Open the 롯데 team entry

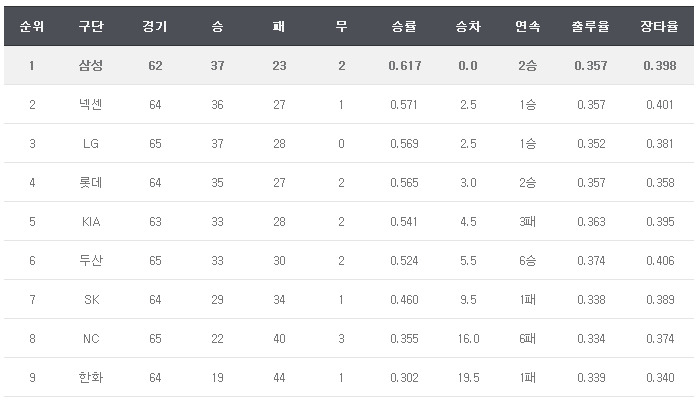click(91, 183)
